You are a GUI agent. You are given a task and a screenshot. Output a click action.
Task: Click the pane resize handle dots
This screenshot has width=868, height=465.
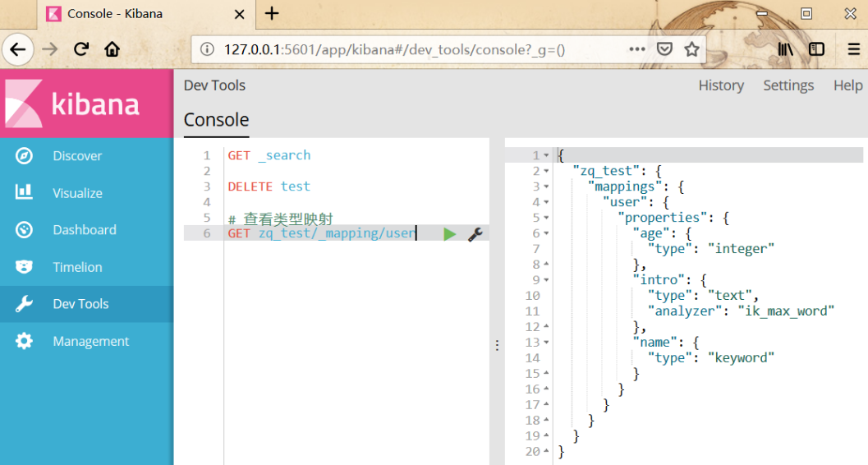pos(497,345)
